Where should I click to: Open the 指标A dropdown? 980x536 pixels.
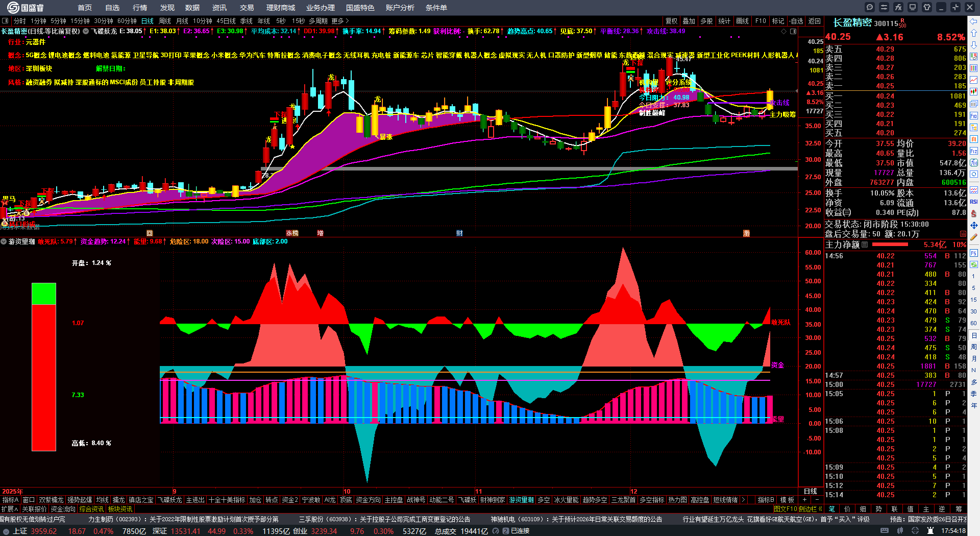(10, 500)
